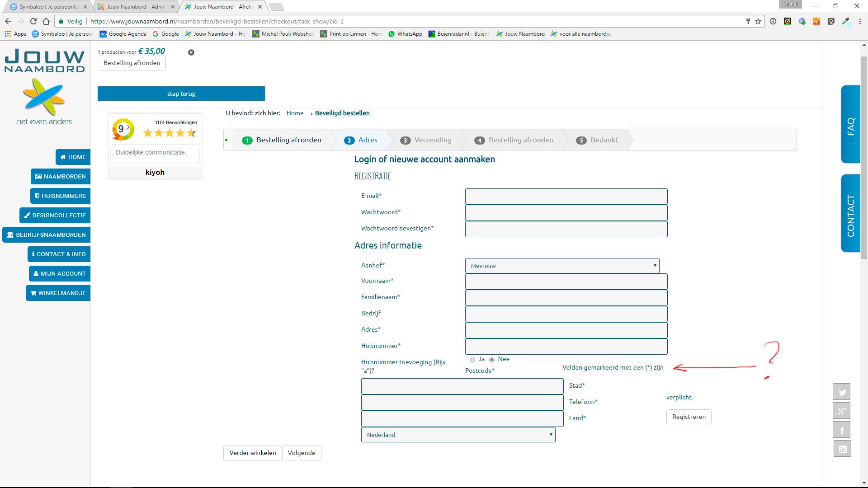Open the Aanhef dropdown showing Mevrouw
The height and width of the screenshot is (488, 868).
[x=562, y=266]
